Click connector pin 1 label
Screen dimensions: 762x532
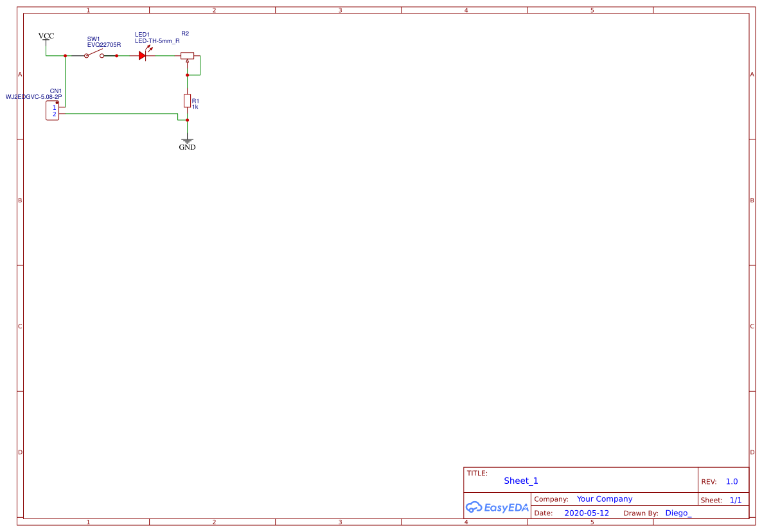click(x=55, y=108)
